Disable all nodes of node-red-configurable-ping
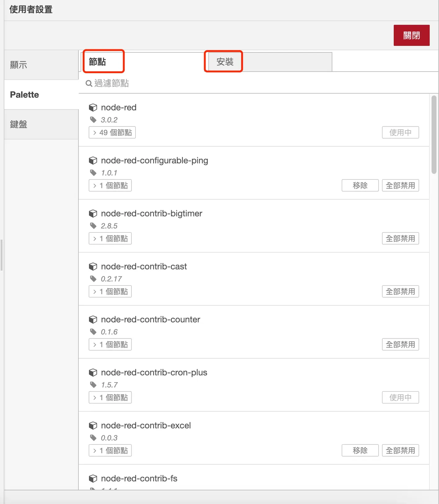Image resolution: width=439 pixels, height=504 pixels. click(400, 185)
